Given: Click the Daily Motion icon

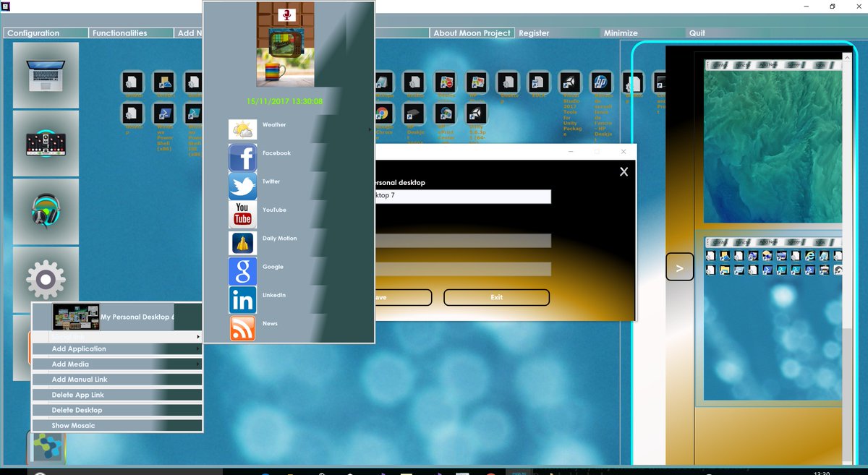Looking at the screenshot, I should tap(242, 242).
